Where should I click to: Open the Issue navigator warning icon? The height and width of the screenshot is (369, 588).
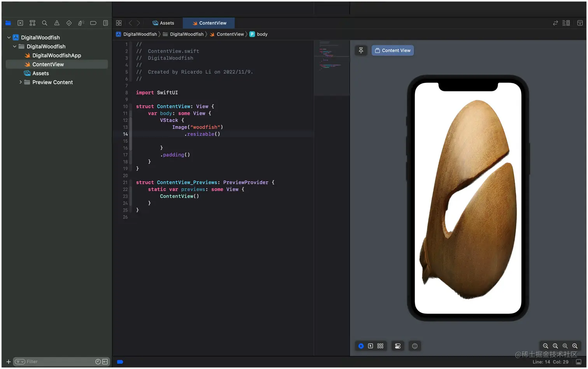[x=57, y=23]
